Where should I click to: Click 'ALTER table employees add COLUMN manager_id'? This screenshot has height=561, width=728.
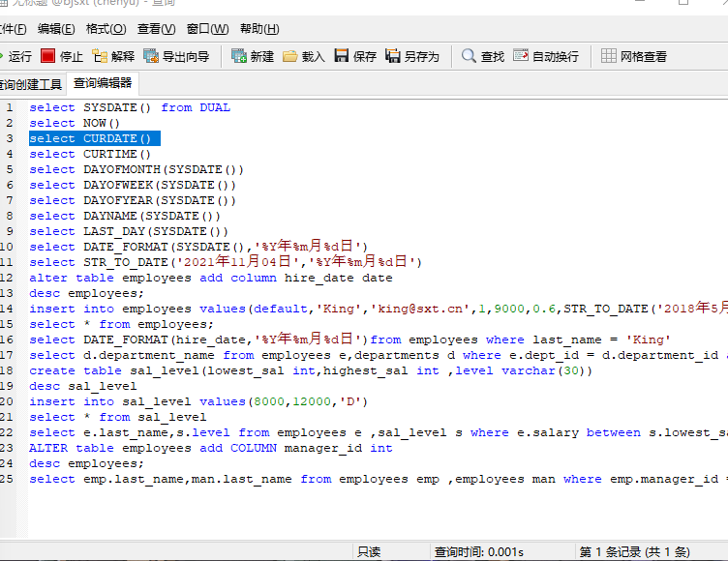coord(211,448)
